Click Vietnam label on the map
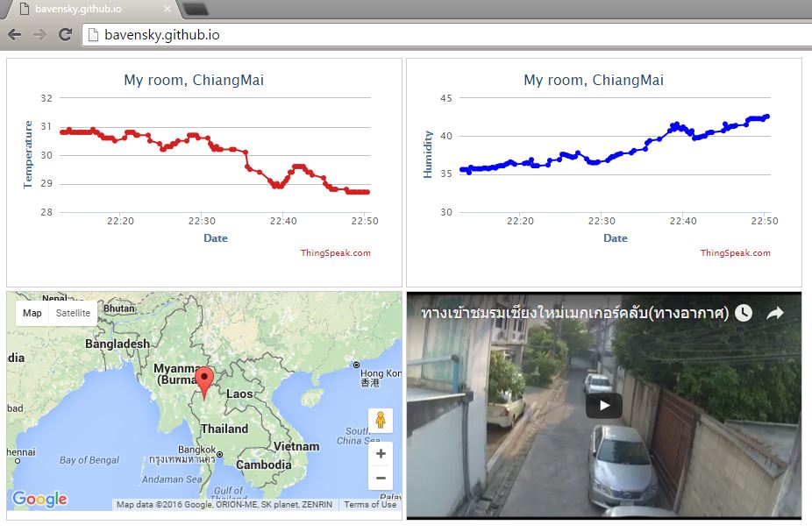Image resolution: width=812 pixels, height=532 pixels. (296, 447)
